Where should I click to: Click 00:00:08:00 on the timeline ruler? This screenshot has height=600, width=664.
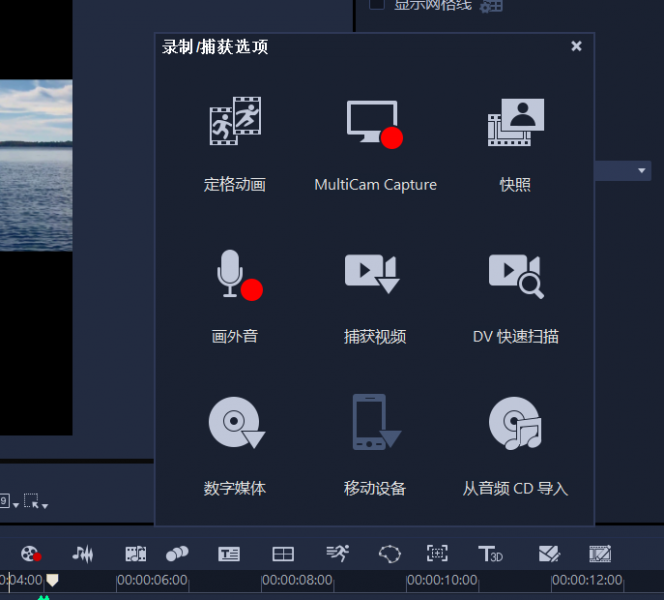click(297, 580)
